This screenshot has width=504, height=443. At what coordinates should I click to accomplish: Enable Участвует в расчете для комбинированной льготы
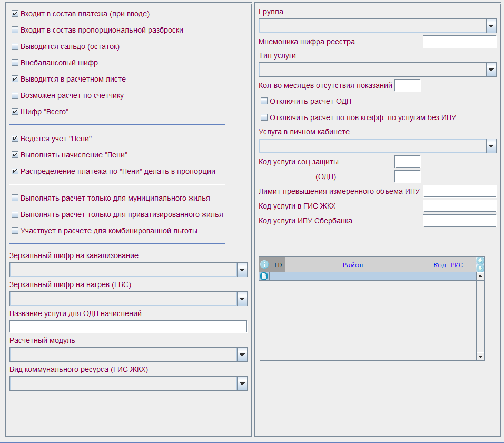(15, 231)
